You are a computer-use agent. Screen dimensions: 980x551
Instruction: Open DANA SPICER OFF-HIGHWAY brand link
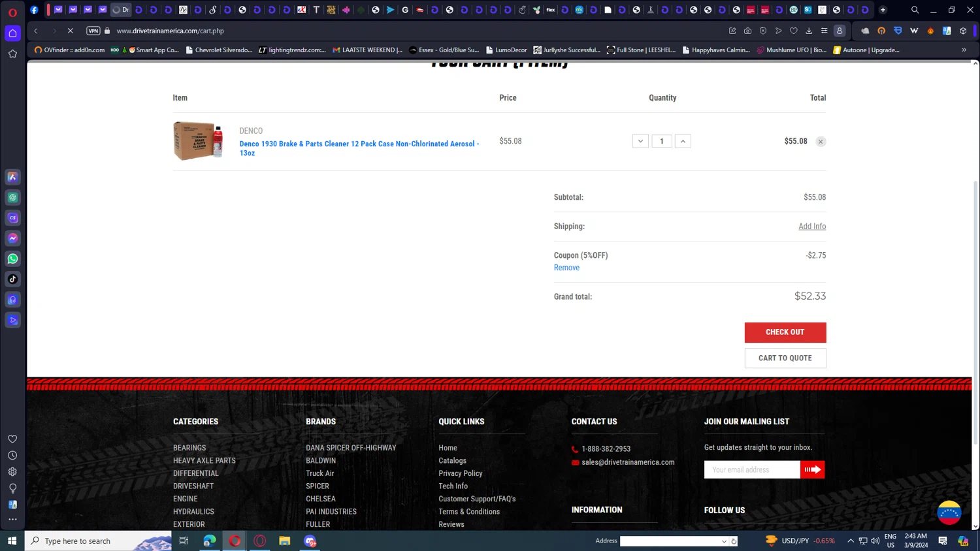pyautogui.click(x=351, y=448)
